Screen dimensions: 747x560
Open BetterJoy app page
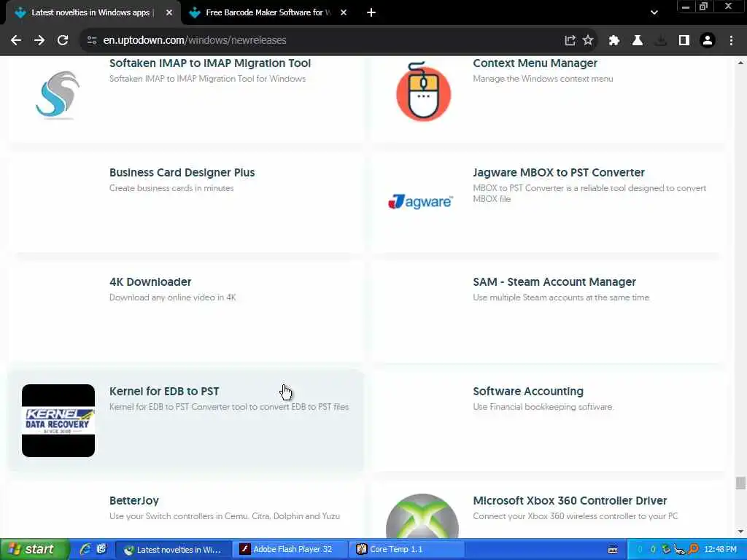[x=134, y=500]
